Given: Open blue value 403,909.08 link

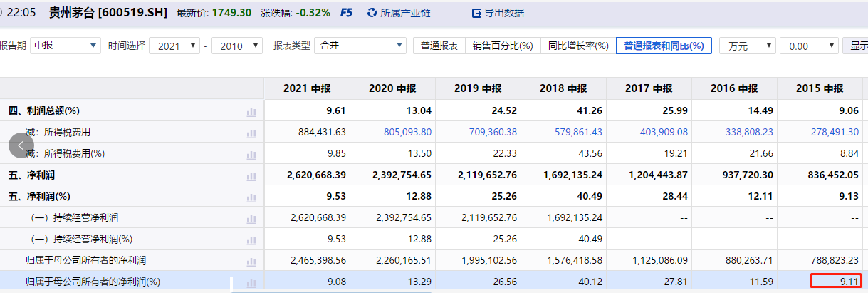Looking at the screenshot, I should [664, 132].
